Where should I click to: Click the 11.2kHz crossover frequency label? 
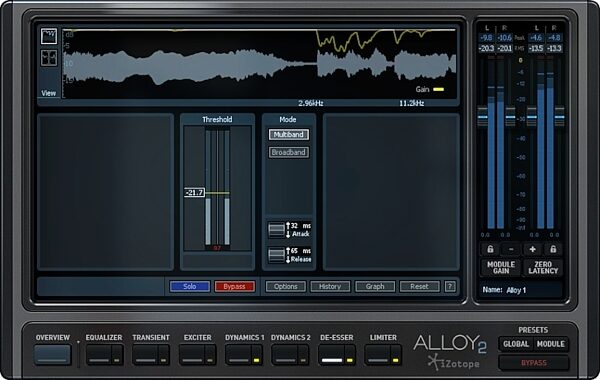pyautogui.click(x=411, y=103)
